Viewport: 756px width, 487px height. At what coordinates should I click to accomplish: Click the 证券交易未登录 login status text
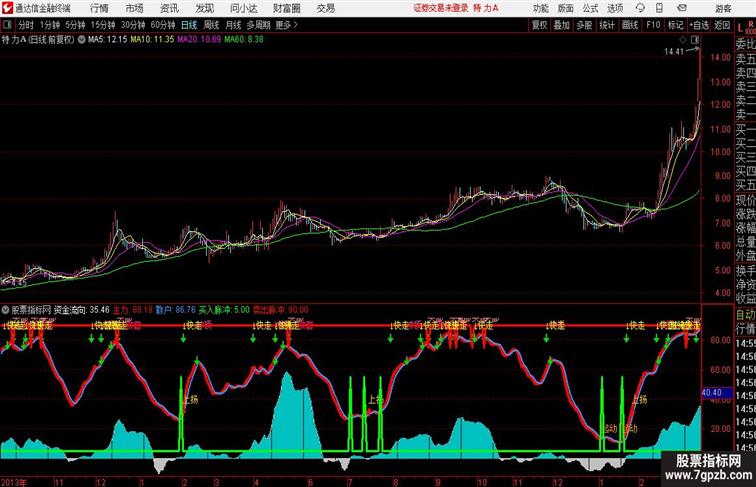click(x=441, y=8)
